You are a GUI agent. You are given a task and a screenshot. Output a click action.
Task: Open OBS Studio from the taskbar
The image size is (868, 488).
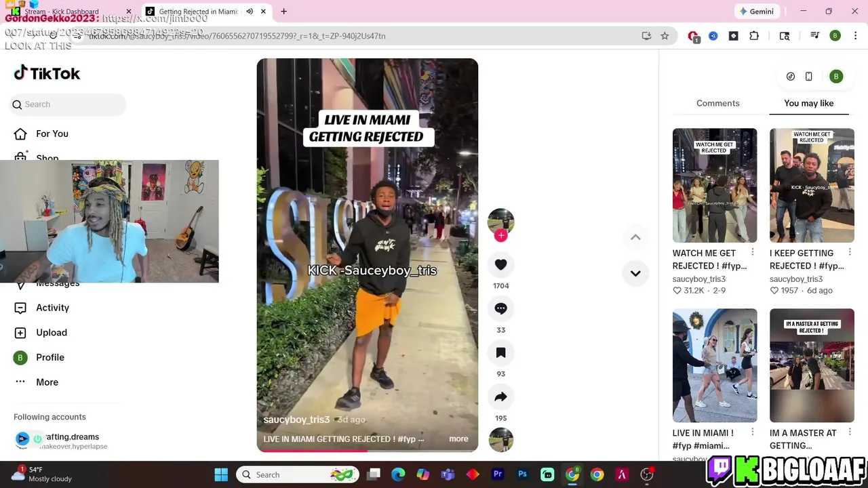click(647, 474)
